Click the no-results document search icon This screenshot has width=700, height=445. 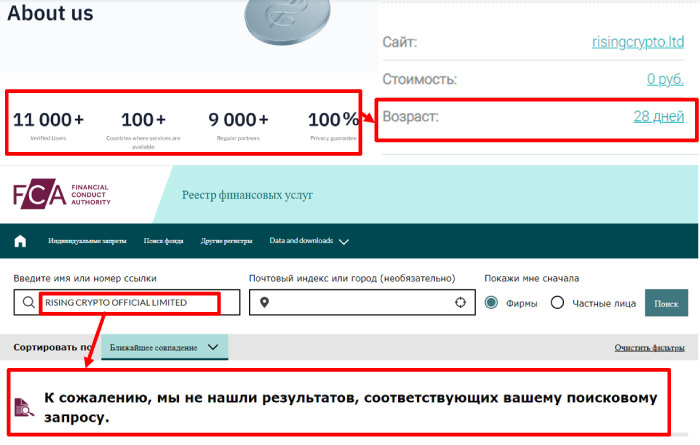coord(24,407)
